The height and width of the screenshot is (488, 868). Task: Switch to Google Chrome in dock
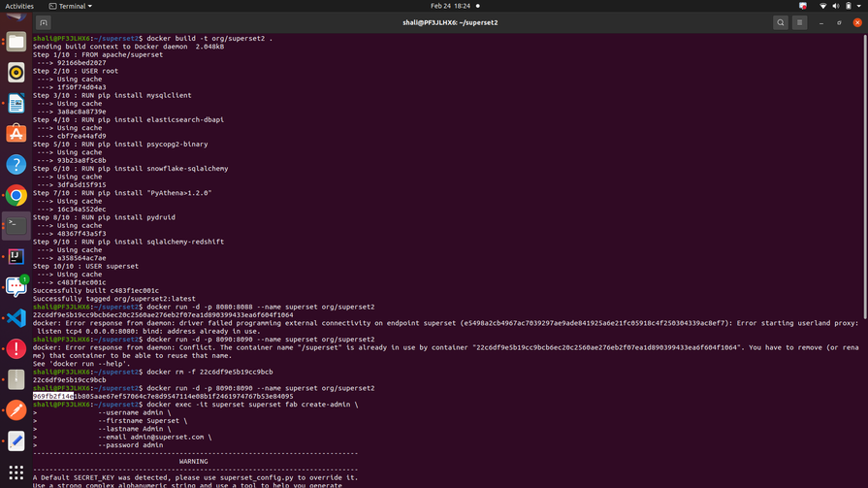[x=16, y=196]
